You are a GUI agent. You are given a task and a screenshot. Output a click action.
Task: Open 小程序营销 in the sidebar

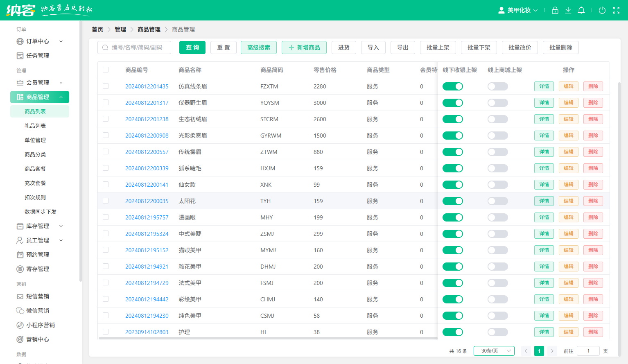38,325
